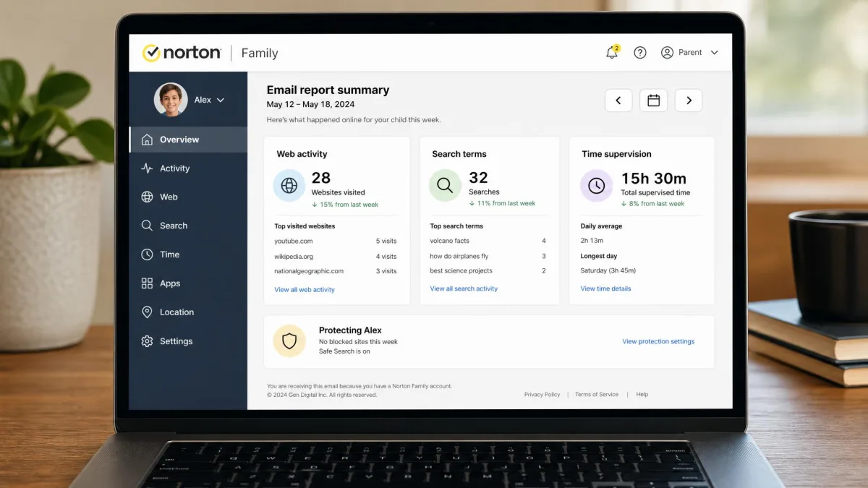The height and width of the screenshot is (488, 868).
Task: Open View time details link
Action: (x=605, y=288)
